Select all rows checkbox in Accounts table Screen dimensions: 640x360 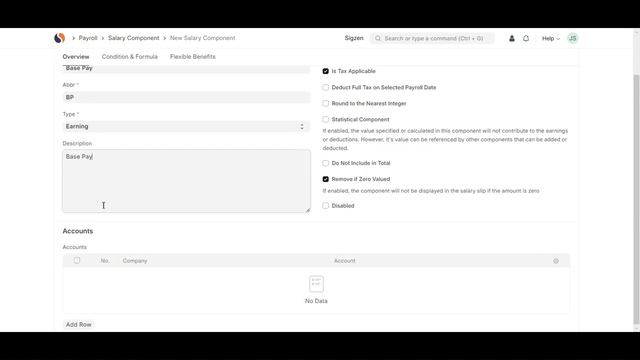click(x=77, y=260)
